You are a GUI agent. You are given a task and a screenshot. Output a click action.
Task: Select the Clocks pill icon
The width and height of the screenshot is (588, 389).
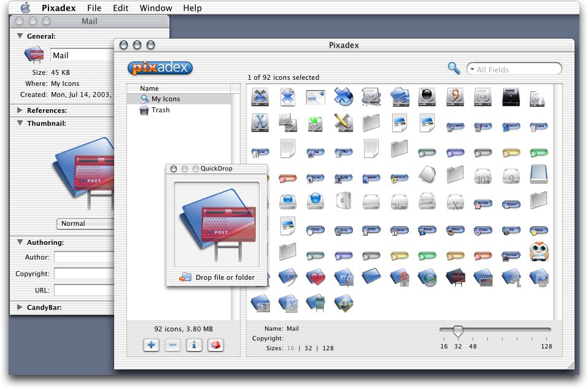coord(315,230)
